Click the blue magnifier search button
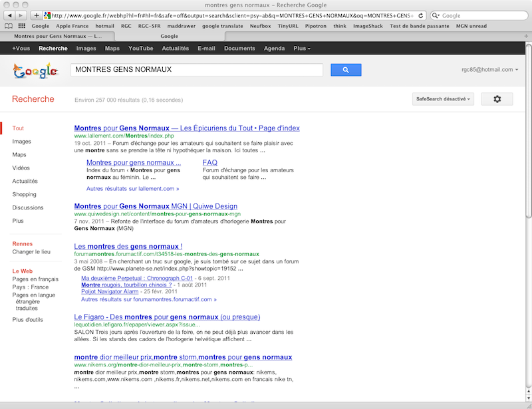This screenshot has width=532, height=409. (x=346, y=70)
